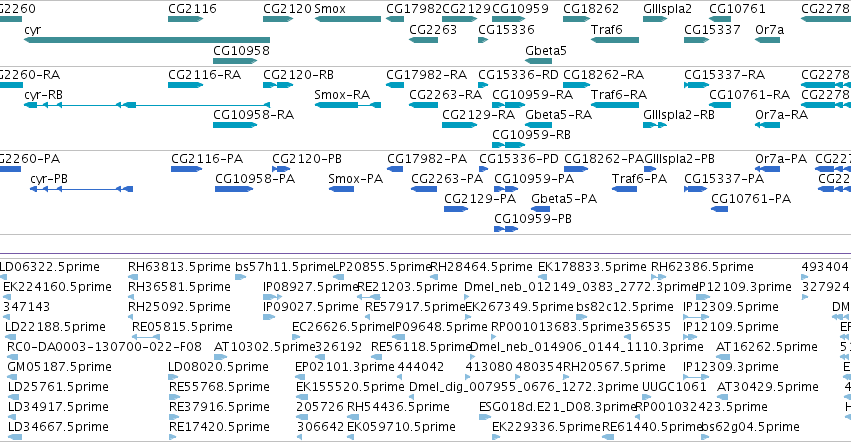
Task: Select the cyr-RB transcript line
Action: pyautogui.click(x=147, y=105)
